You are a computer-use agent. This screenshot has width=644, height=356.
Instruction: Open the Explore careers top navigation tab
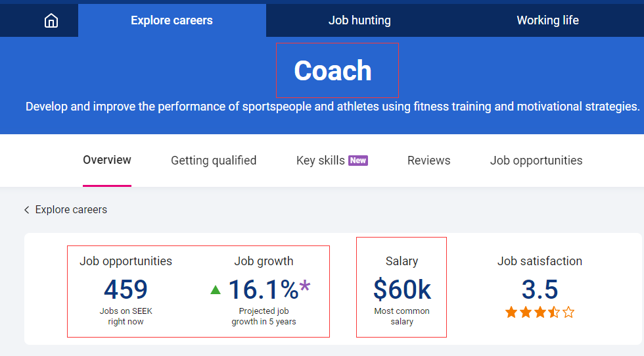172,20
